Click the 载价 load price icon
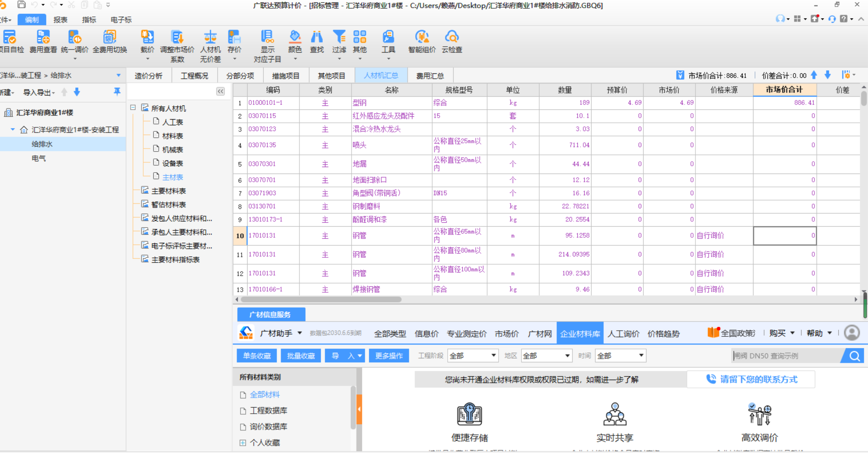868x453 pixels. 147,37
